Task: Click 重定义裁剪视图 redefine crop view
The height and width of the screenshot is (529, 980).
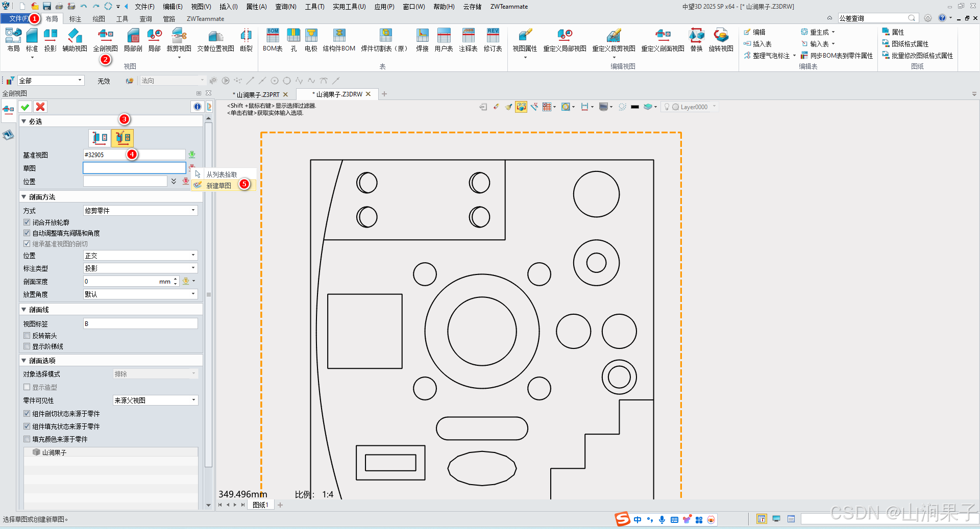Action: [614, 40]
